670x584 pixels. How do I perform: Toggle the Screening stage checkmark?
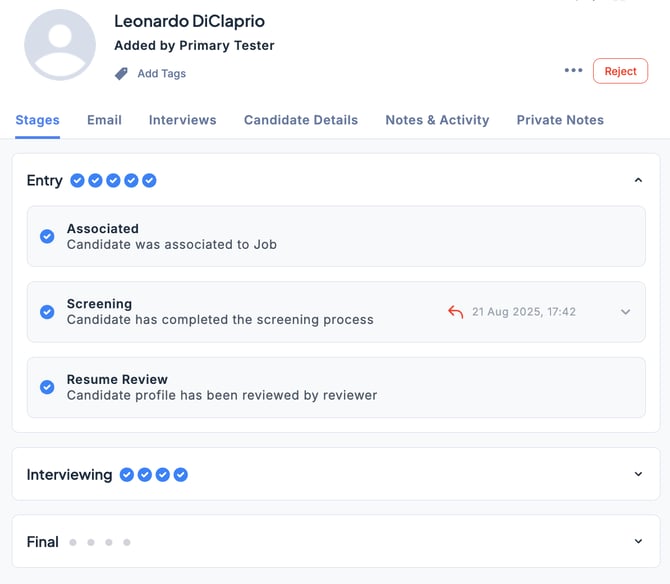[x=47, y=312]
